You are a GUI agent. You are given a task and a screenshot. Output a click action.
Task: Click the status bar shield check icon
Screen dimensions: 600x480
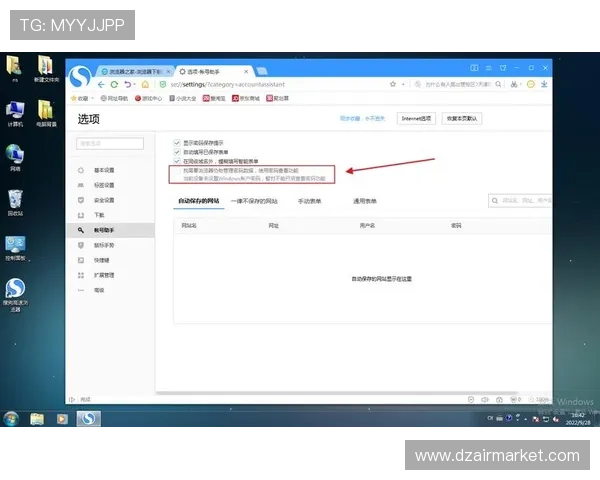[x=471, y=399]
